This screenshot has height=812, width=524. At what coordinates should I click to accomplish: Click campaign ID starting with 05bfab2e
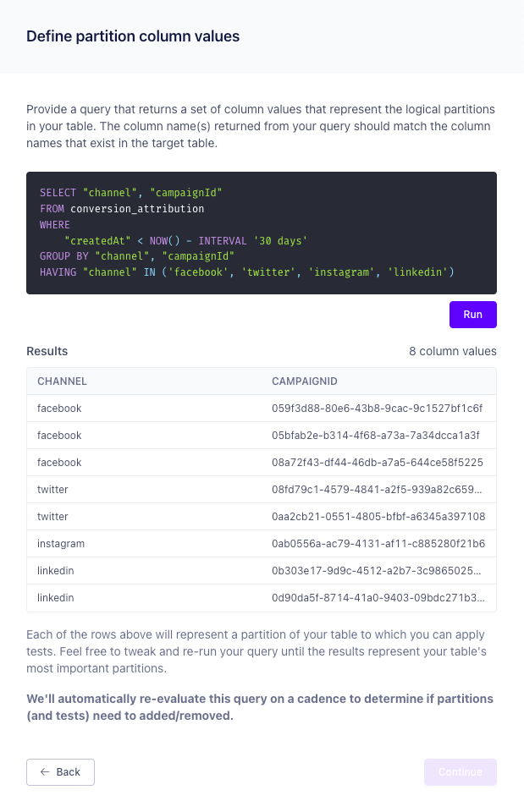tap(377, 436)
